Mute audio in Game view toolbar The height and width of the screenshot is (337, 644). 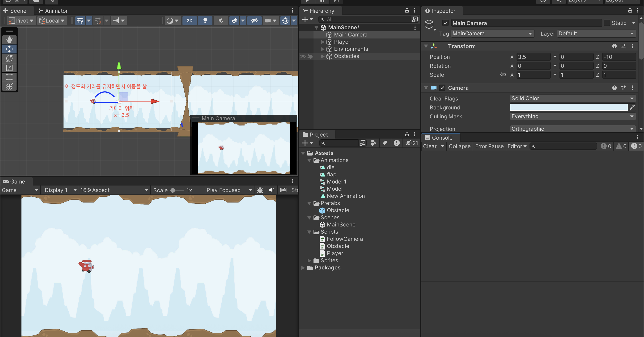(271, 190)
